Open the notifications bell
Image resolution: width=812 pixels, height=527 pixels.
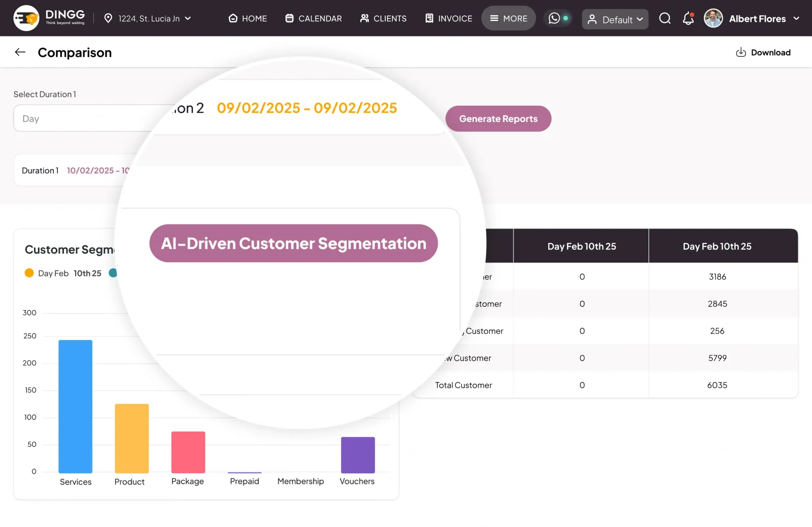688,19
